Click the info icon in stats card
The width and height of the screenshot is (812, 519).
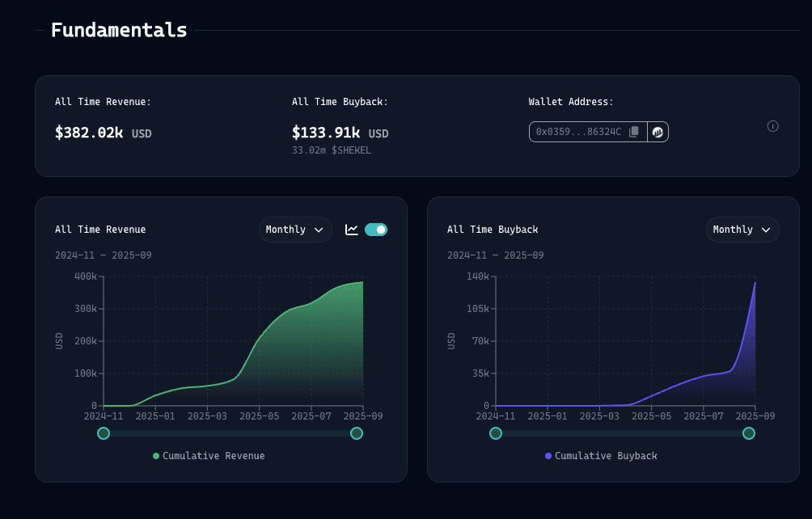(x=772, y=126)
